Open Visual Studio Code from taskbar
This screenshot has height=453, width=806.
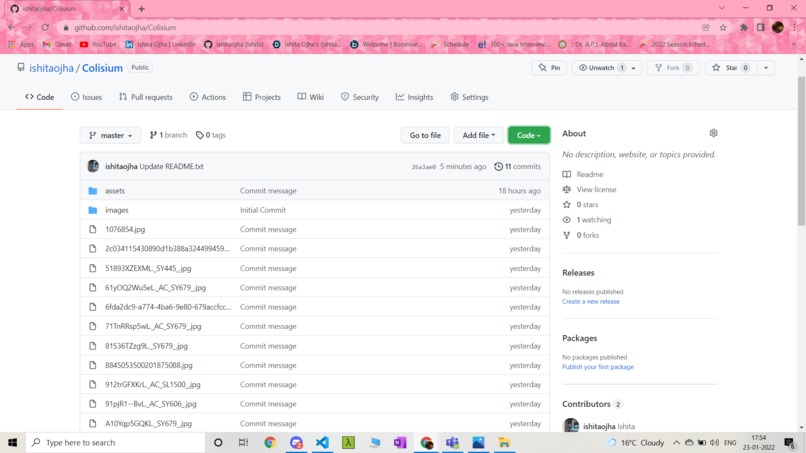[322, 442]
